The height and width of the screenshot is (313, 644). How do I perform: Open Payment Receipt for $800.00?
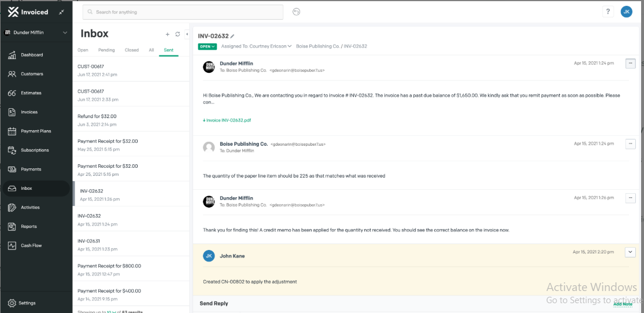pos(131,269)
